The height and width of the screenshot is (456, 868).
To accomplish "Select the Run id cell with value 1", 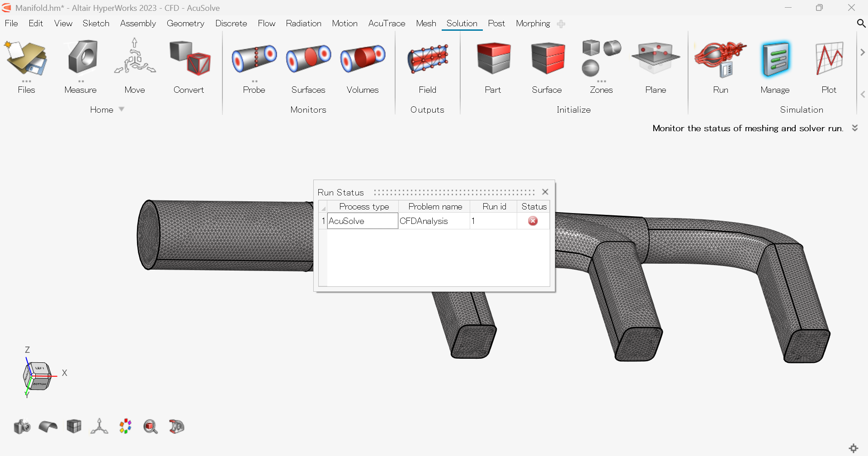I will [494, 221].
